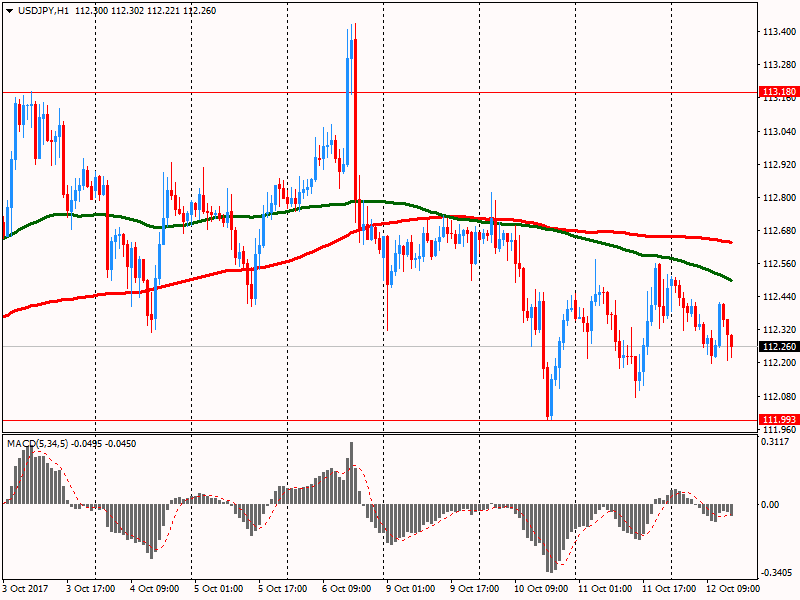Click the 10 Oct 09:00 time label

pyautogui.click(x=541, y=588)
